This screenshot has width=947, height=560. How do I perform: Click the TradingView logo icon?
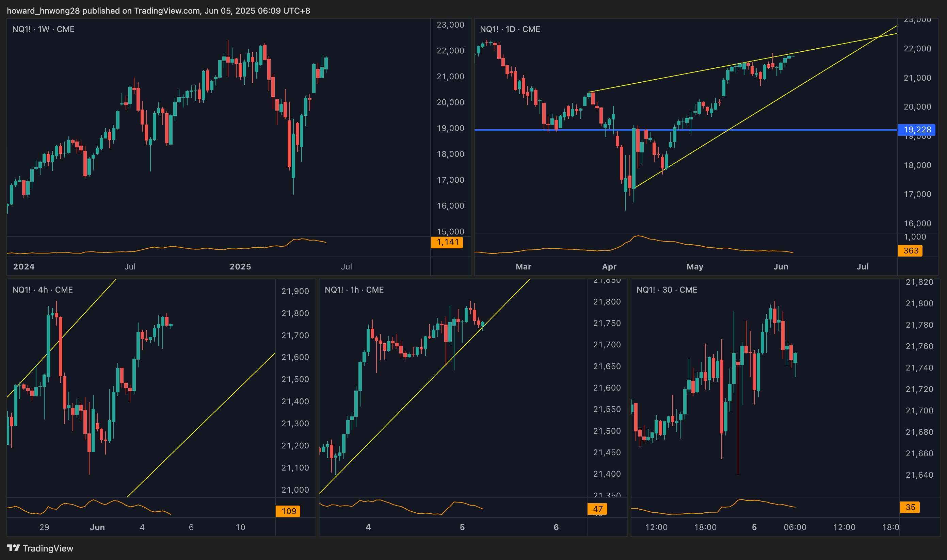(13, 548)
